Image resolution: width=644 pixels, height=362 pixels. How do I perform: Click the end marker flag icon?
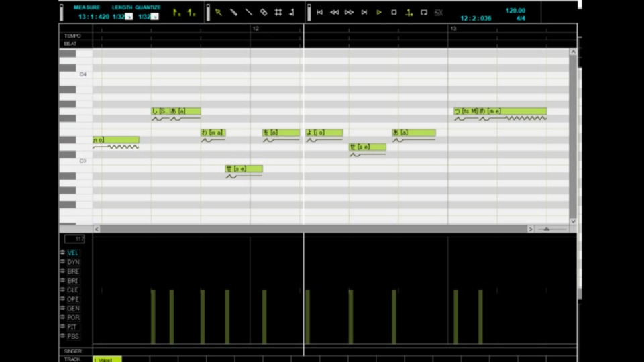[x=192, y=13]
